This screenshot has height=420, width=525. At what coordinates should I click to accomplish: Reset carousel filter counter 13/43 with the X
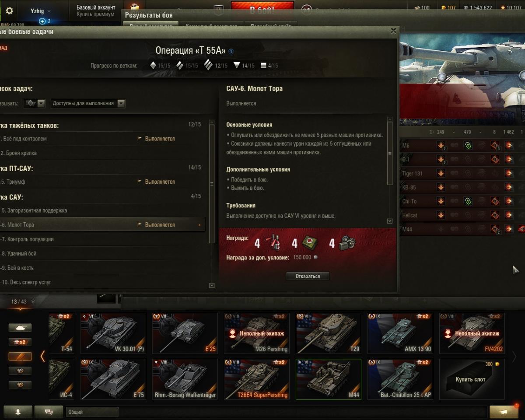click(x=33, y=302)
